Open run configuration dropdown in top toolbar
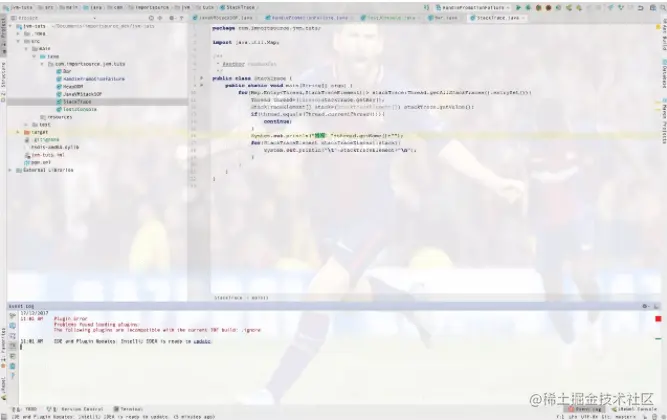 point(473,8)
